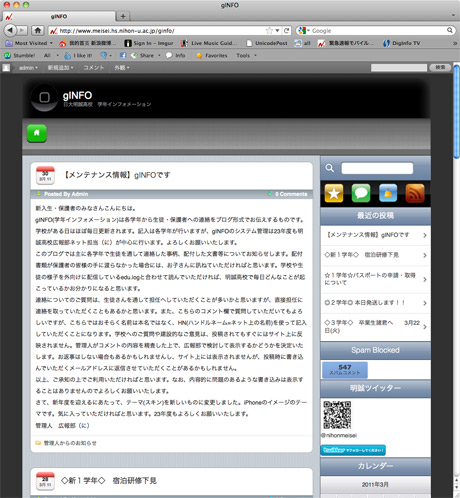Screen dimensions: 460x498
Task: Go back with the browser back arrow
Action: [x=10, y=30]
